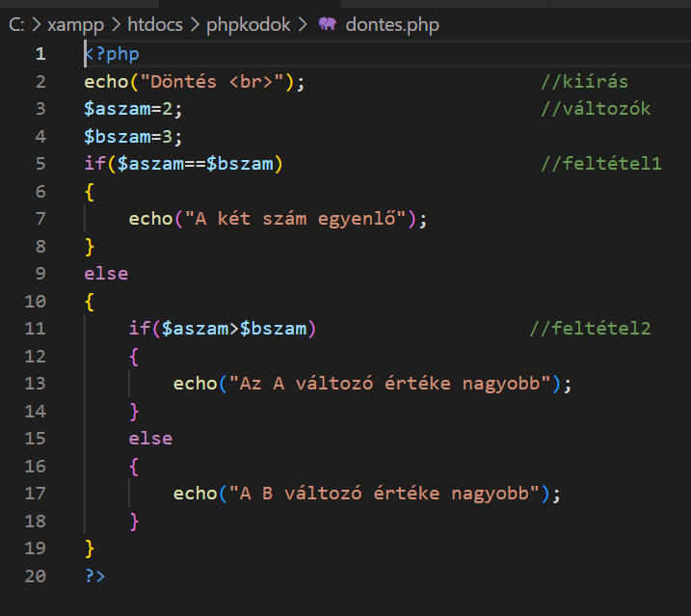The width and height of the screenshot is (691, 616).
Task: Click the PHP elephant file icon
Action: (x=328, y=25)
